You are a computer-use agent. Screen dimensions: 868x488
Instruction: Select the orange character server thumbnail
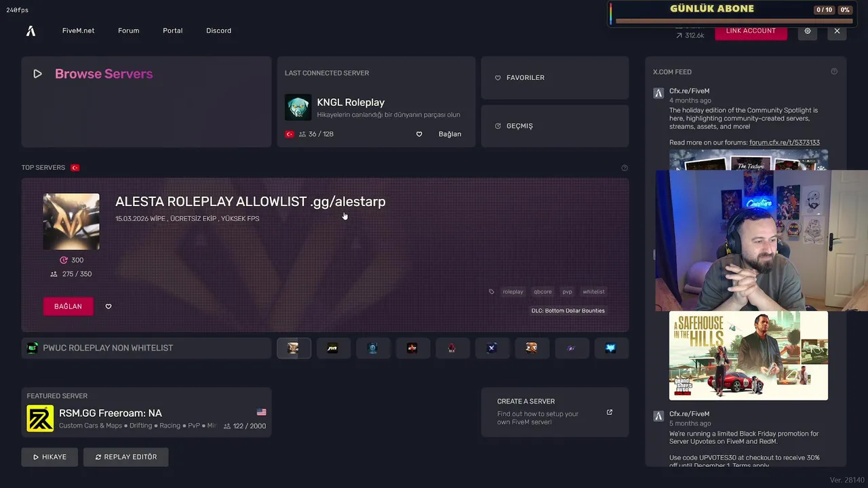pos(532,348)
